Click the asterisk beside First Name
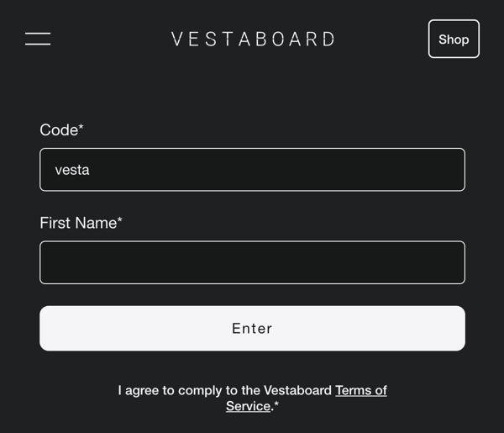Screen dimensions: 504x433 point(120,220)
